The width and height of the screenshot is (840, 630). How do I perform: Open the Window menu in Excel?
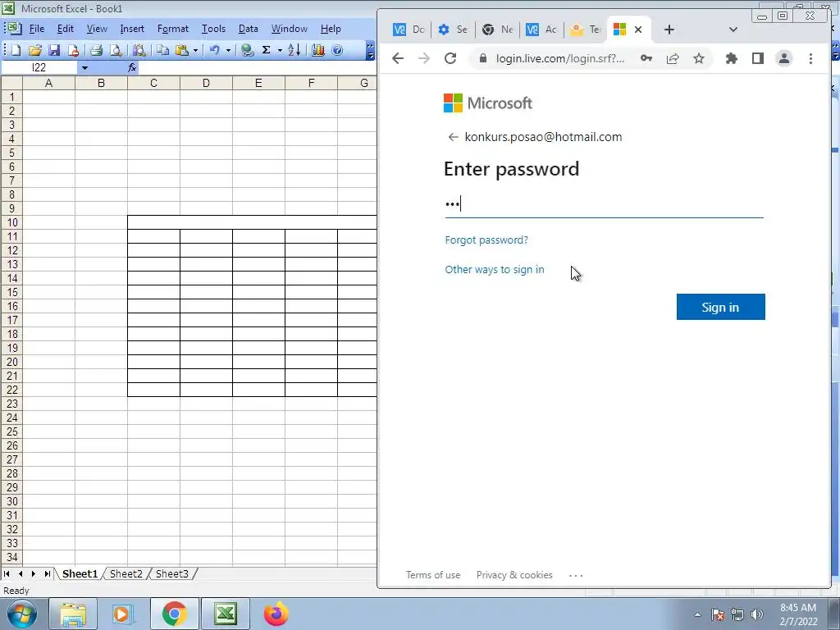290,29
